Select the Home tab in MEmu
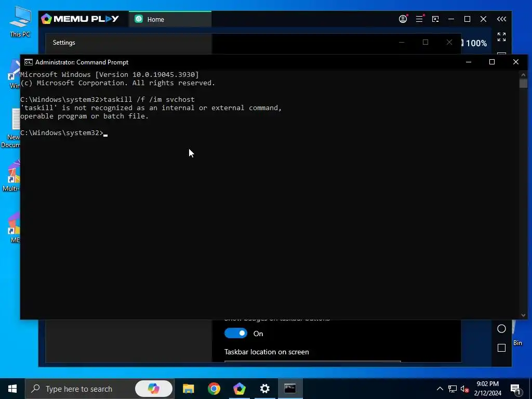532x399 pixels. 170,19
